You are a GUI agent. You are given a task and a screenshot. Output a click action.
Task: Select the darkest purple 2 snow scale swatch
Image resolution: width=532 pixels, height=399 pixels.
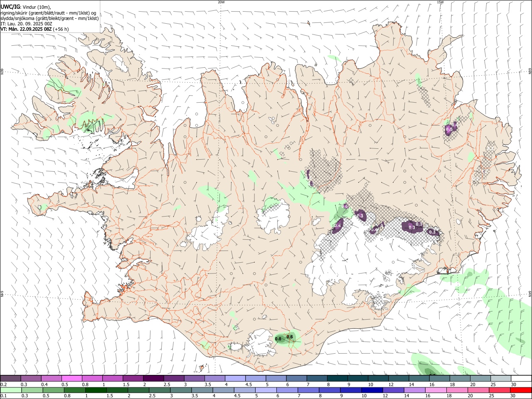[x=153, y=378]
